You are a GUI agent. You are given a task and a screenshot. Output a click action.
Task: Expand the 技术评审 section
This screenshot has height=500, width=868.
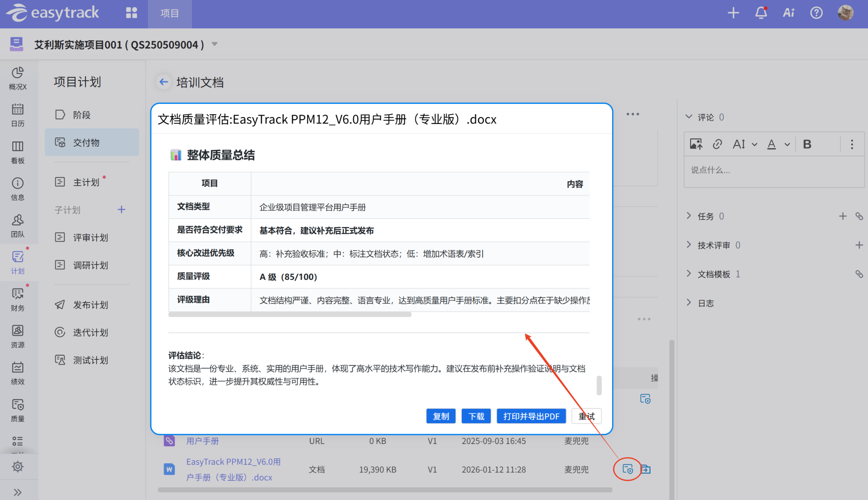coord(689,245)
